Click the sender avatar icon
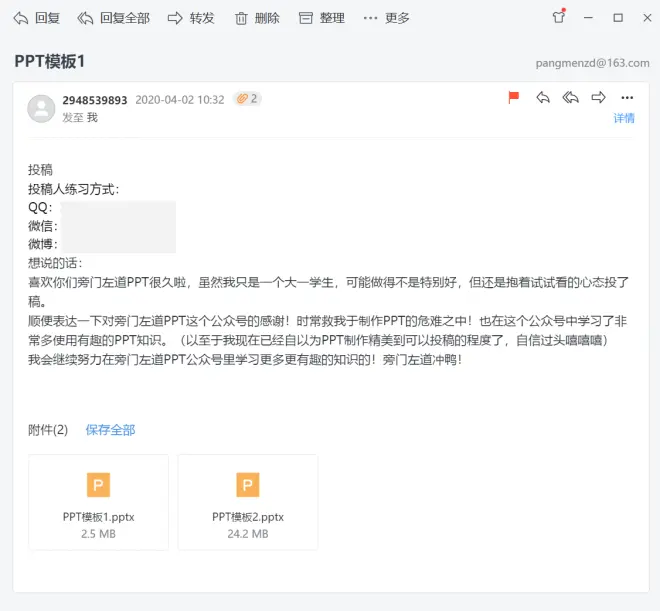 [41, 109]
